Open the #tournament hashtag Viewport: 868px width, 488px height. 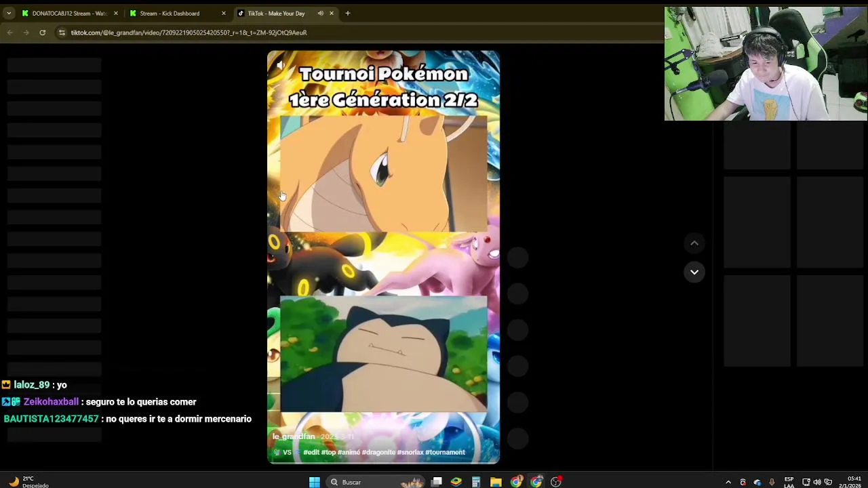click(x=445, y=452)
